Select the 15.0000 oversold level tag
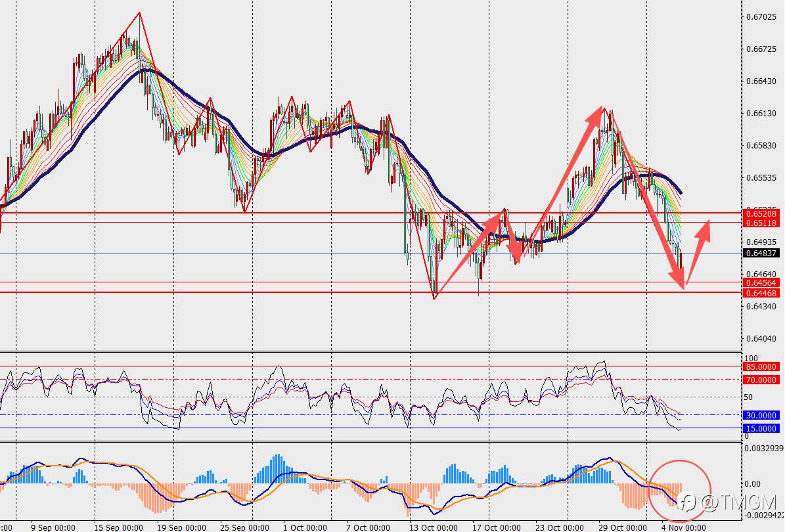The image size is (785, 532). tap(761, 429)
